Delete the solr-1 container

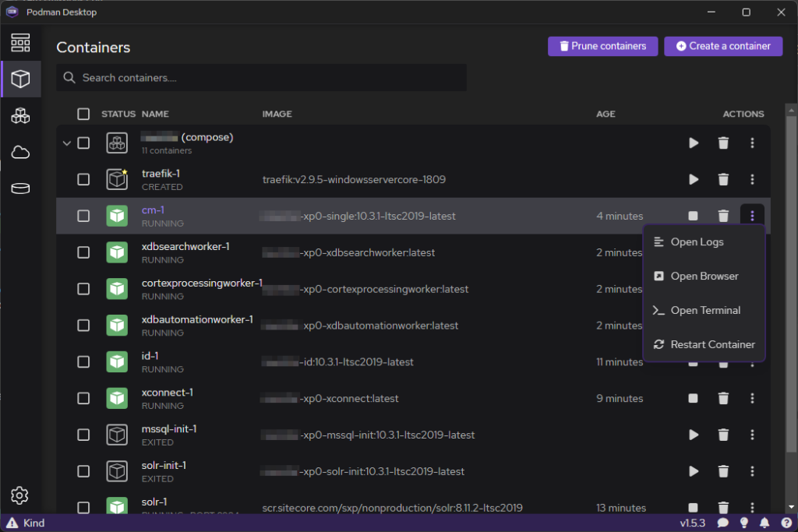pos(723,507)
